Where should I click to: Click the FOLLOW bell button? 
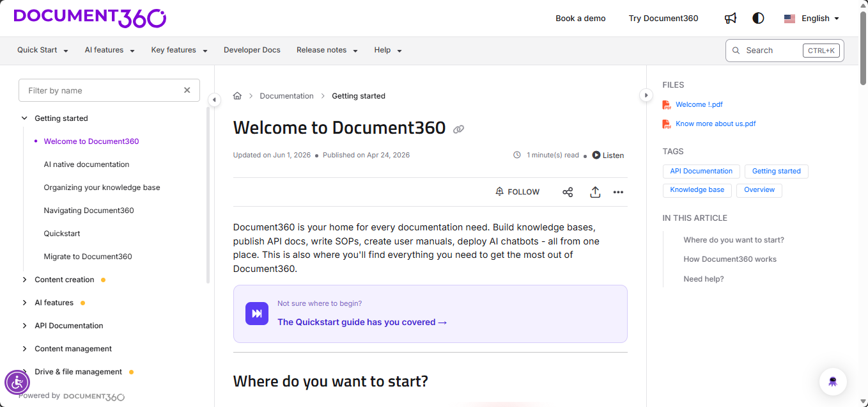(x=518, y=192)
